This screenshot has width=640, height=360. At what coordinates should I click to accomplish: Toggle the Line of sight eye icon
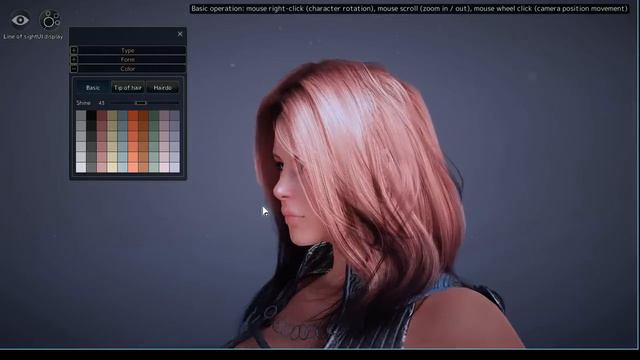pyautogui.click(x=20, y=20)
